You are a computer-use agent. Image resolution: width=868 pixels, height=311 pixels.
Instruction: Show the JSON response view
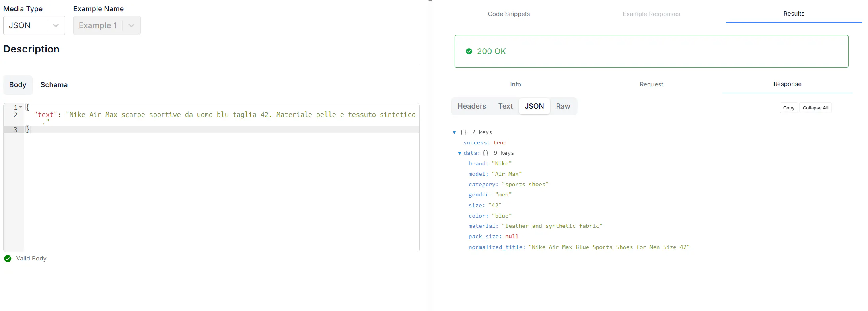pos(534,106)
